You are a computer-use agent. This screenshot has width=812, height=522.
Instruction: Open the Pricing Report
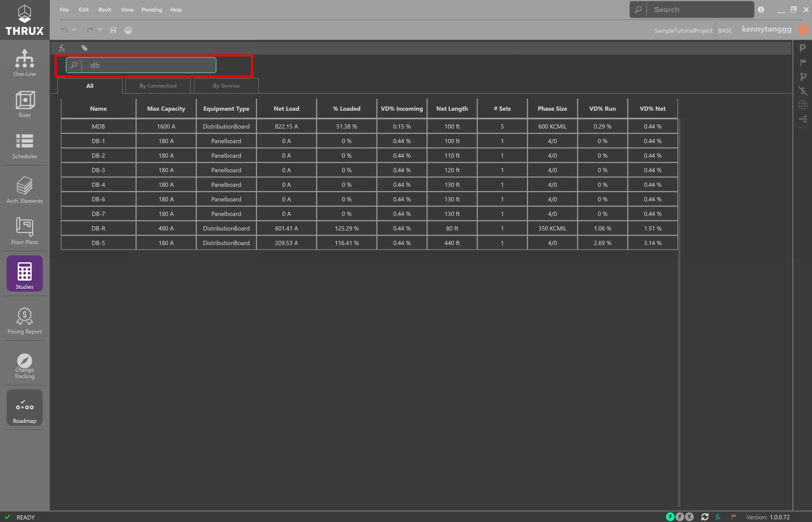(x=24, y=321)
